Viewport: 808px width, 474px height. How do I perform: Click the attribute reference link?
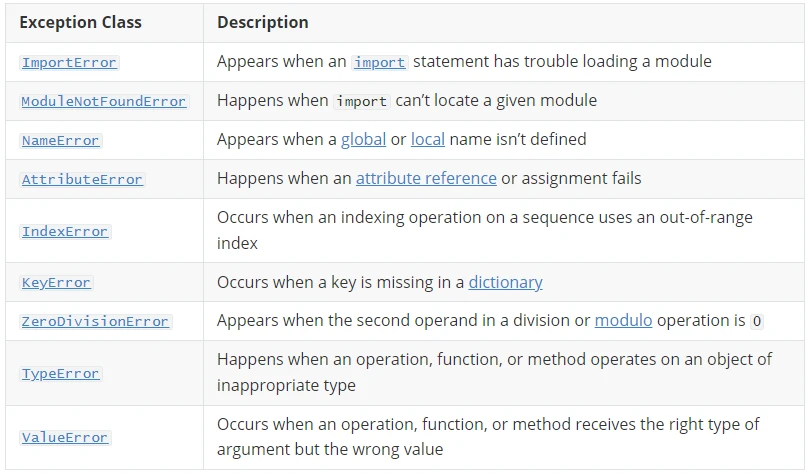(426, 178)
